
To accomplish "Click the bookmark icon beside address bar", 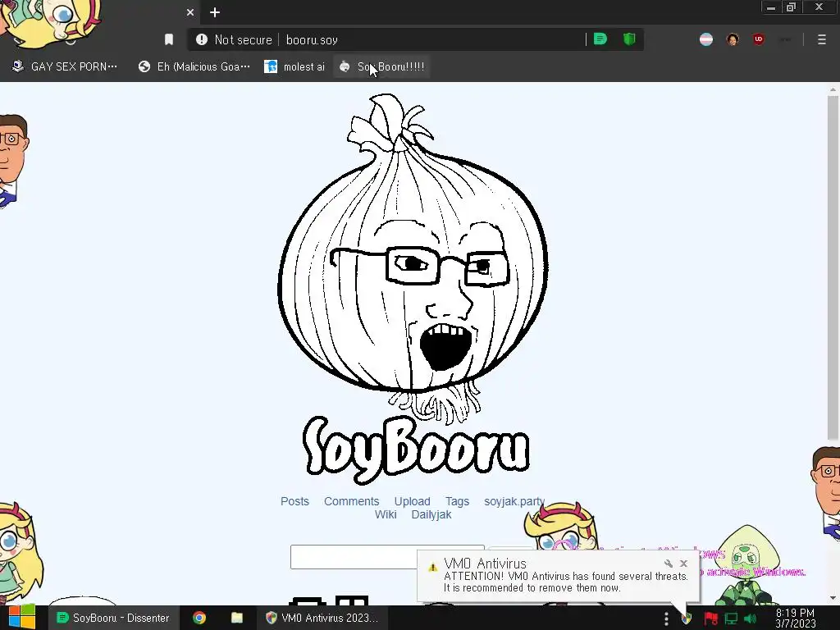I will [169, 39].
